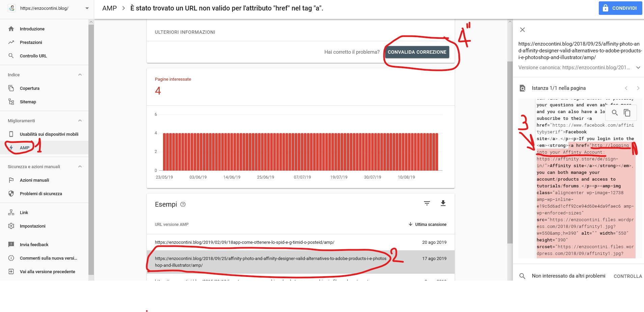This screenshot has height=312, width=644.
Task: Collapse the Indice section
Action: 80,75
